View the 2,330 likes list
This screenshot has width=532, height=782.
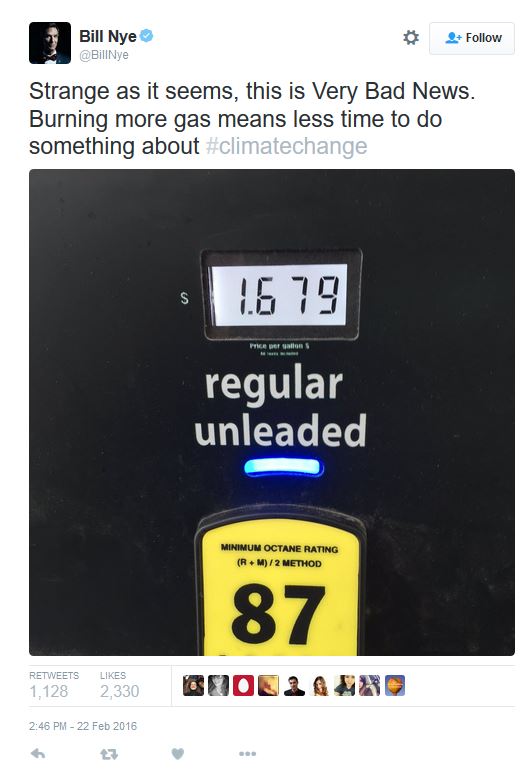(119, 686)
